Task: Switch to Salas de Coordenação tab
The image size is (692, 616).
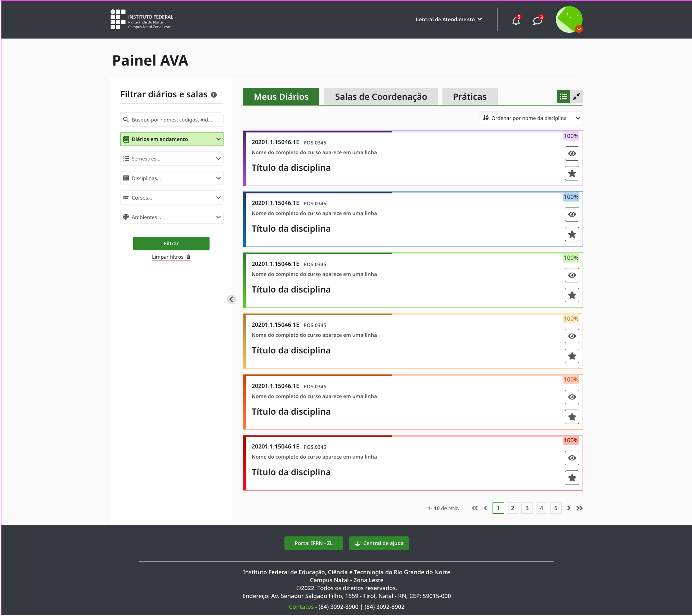Action: (x=381, y=97)
